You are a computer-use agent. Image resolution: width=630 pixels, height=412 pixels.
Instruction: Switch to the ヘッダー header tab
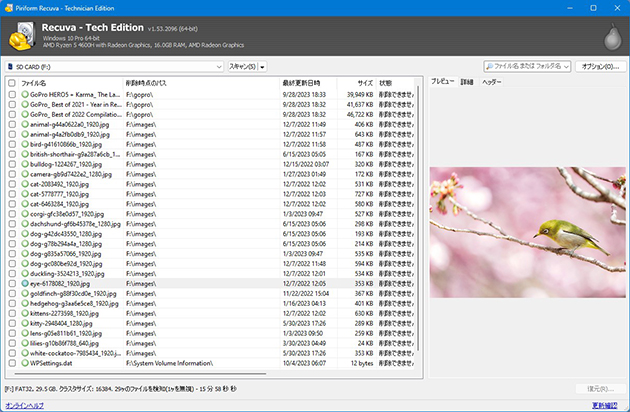(x=491, y=82)
